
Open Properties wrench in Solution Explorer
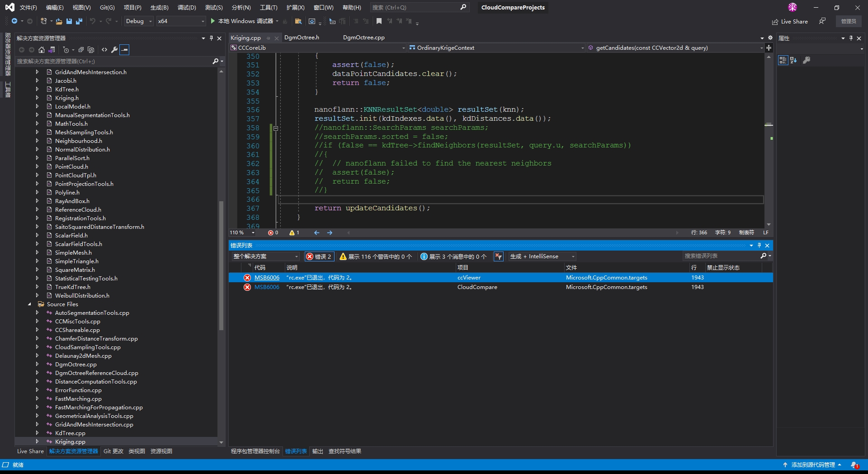click(114, 50)
